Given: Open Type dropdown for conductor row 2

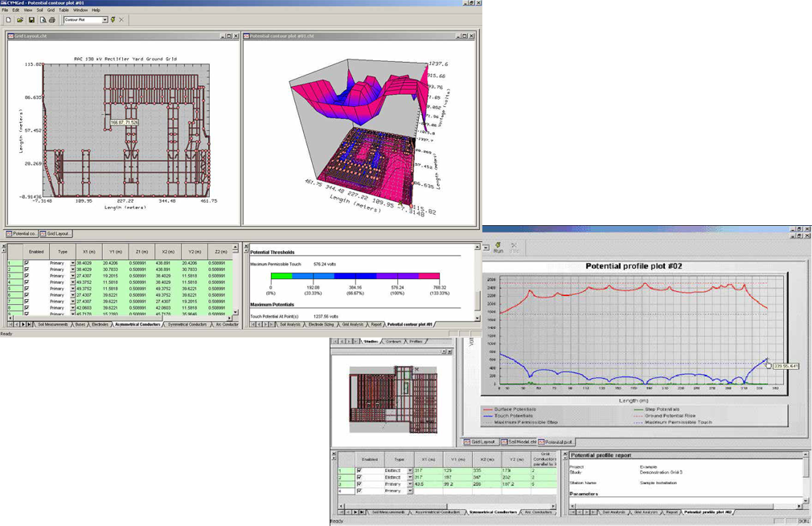Looking at the screenshot, I should tap(72, 269).
